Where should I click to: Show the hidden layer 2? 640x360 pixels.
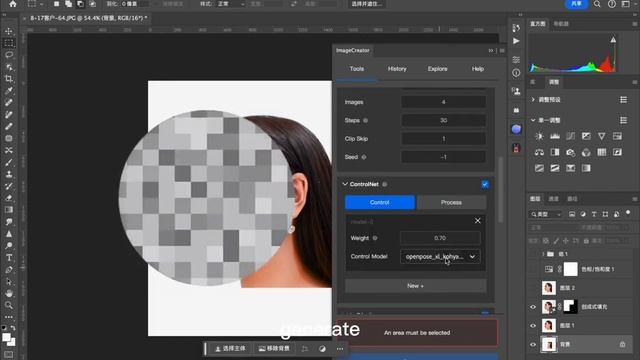point(533,288)
